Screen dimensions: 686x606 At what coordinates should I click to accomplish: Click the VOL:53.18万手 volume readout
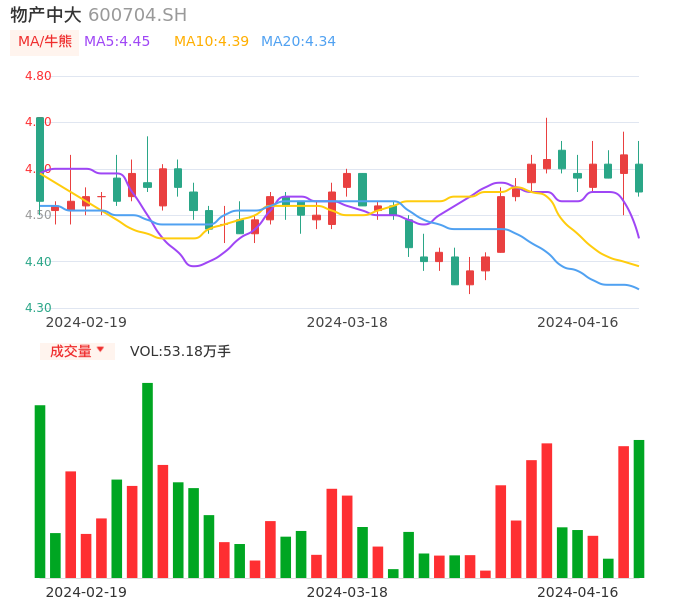180,351
